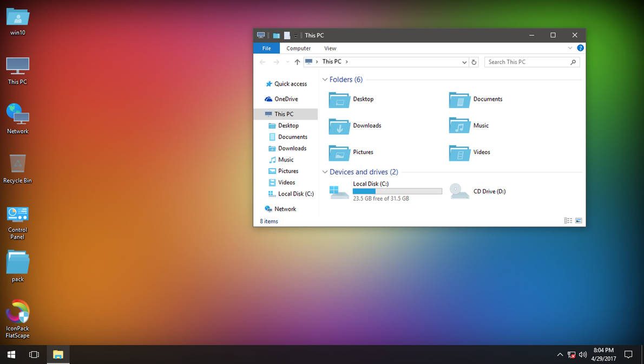Select the CD Drive (D:) item
This screenshot has height=364, width=644.
pos(477,191)
